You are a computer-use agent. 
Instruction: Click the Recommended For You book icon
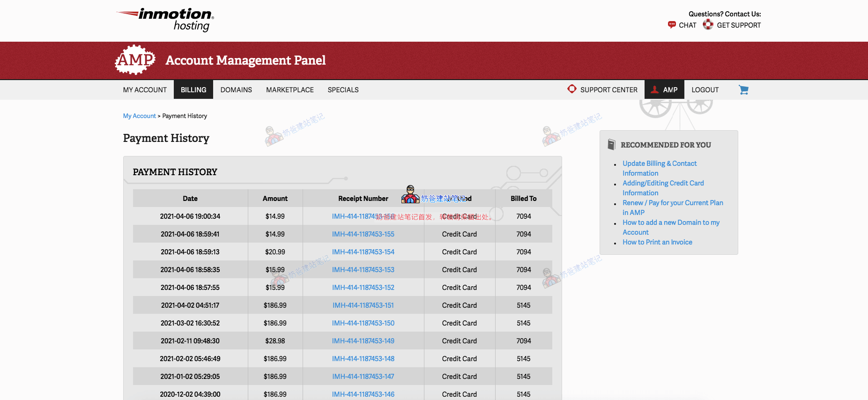[x=611, y=145]
